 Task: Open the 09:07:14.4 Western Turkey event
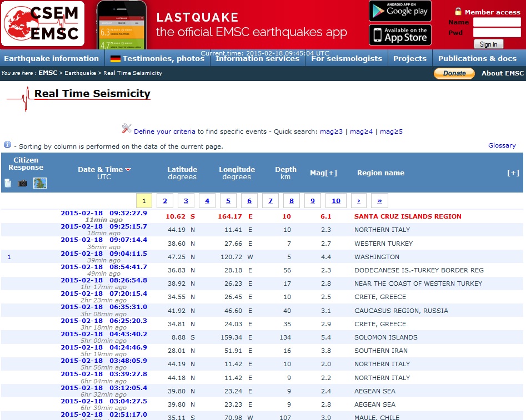coord(104,240)
